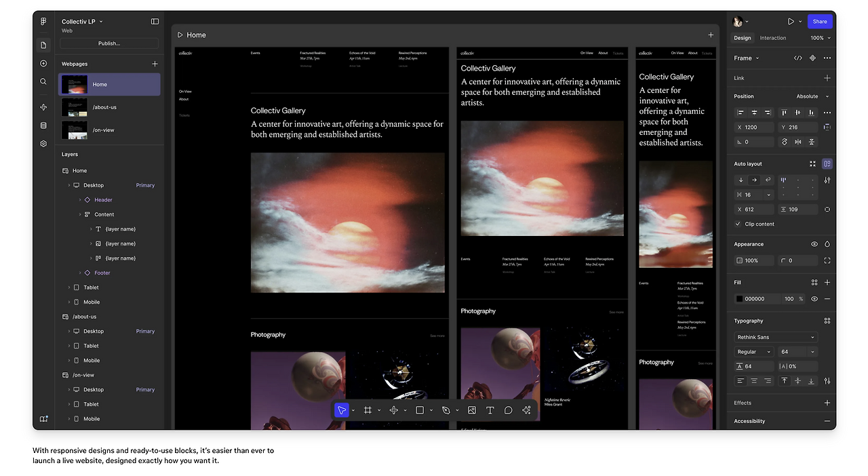The image size is (868, 476).
Task: Add a new webpage with the plus icon
Action: click(155, 64)
